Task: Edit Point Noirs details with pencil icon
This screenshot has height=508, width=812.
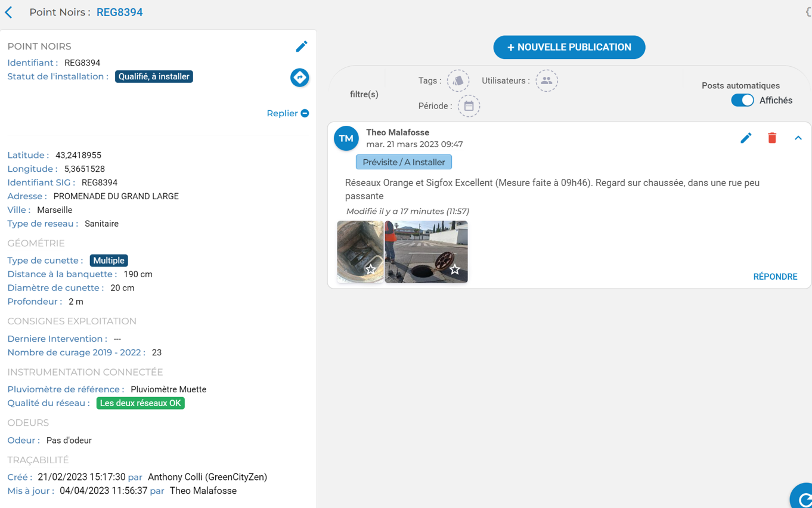Action: [302, 47]
